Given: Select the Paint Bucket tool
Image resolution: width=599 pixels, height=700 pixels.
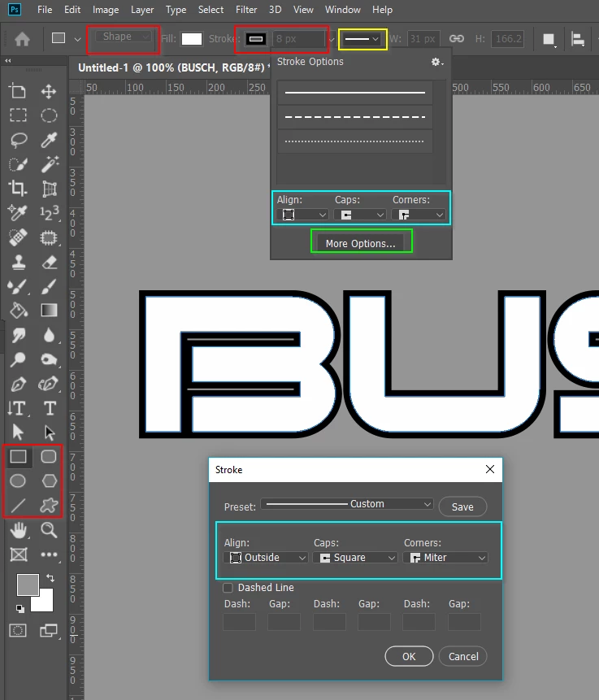Looking at the screenshot, I should [18, 311].
